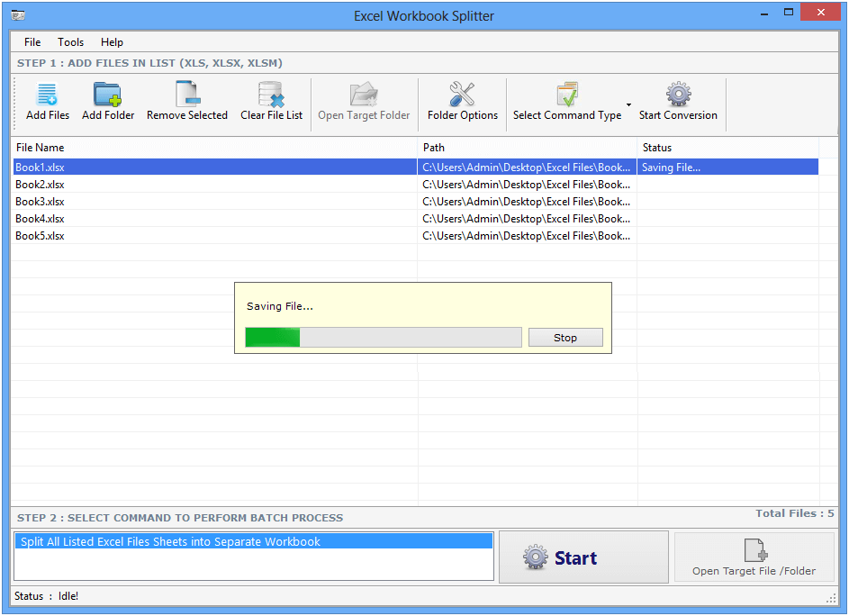Click the path cell for Book5.xlsx

pos(527,236)
